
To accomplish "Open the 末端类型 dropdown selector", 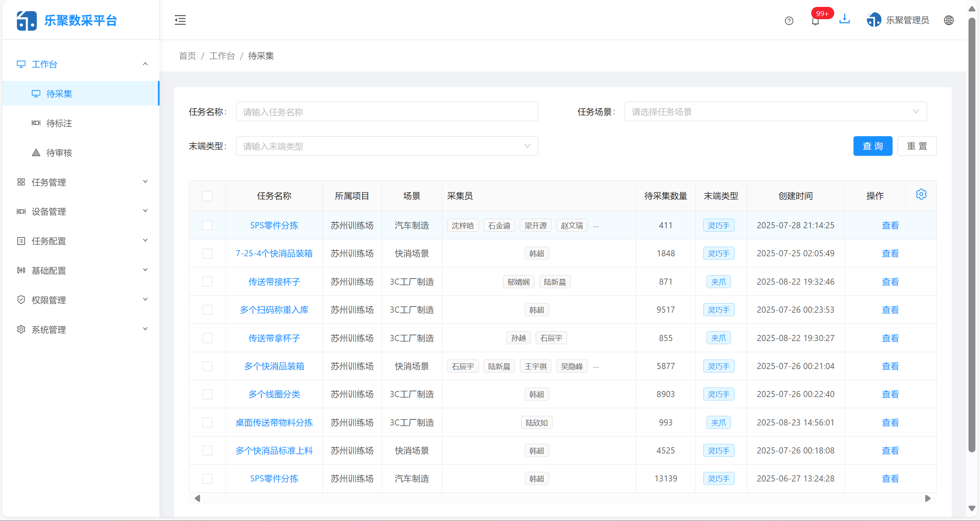I will point(386,146).
